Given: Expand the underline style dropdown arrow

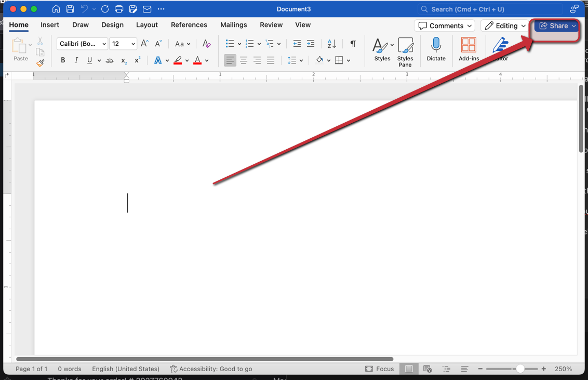Looking at the screenshot, I should coord(99,60).
